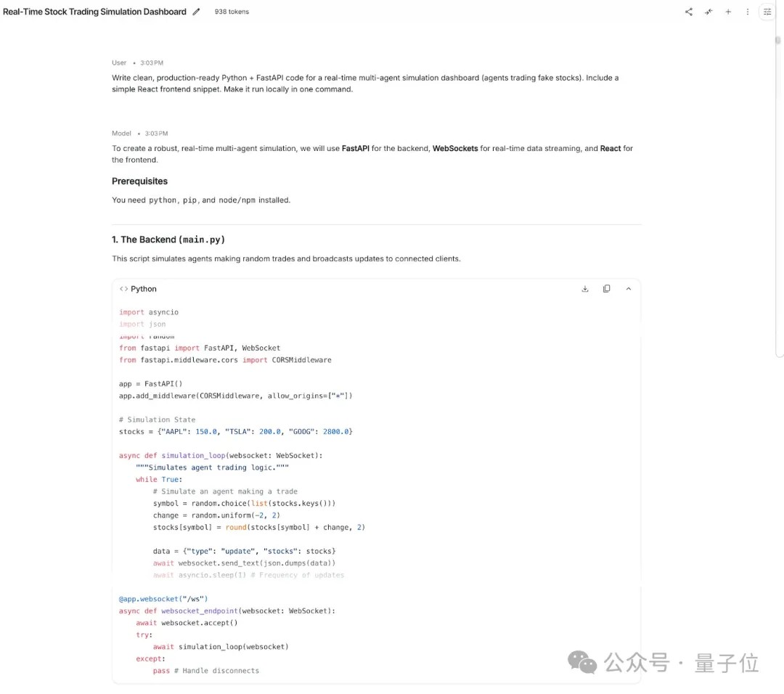
Task: Click the Prerequisites heading
Action: coord(139,181)
